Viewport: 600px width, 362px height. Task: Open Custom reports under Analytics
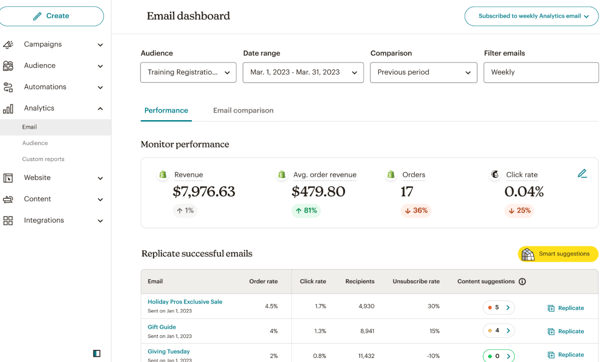[43, 159]
